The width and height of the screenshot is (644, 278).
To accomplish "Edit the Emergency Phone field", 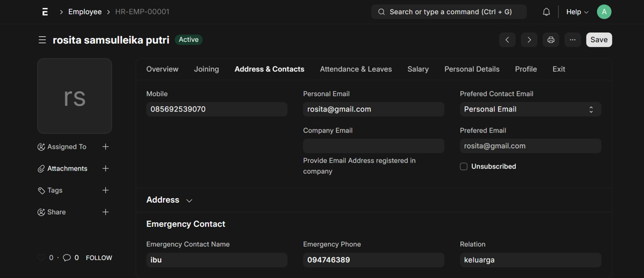I will pyautogui.click(x=374, y=260).
